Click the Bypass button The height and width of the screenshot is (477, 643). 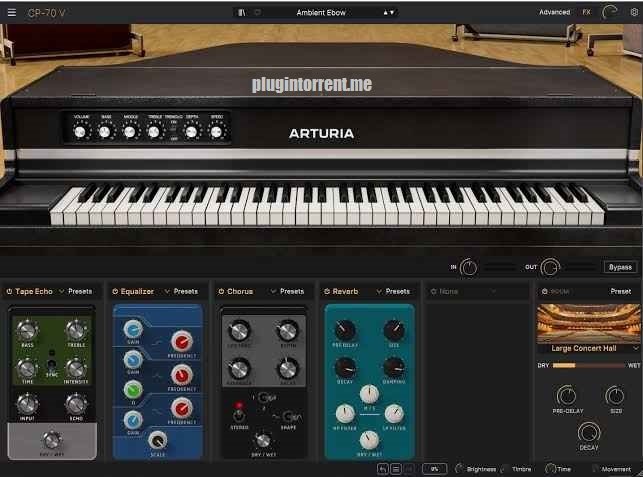point(620,267)
